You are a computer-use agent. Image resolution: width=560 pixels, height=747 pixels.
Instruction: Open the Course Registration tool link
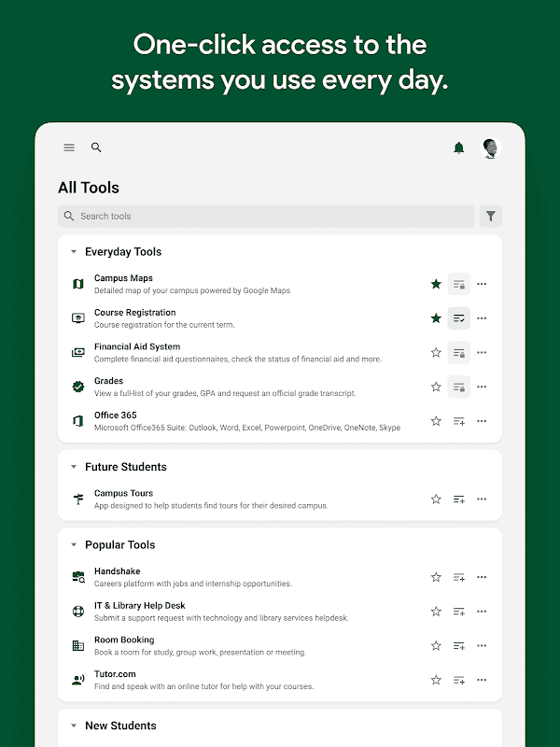(x=134, y=313)
